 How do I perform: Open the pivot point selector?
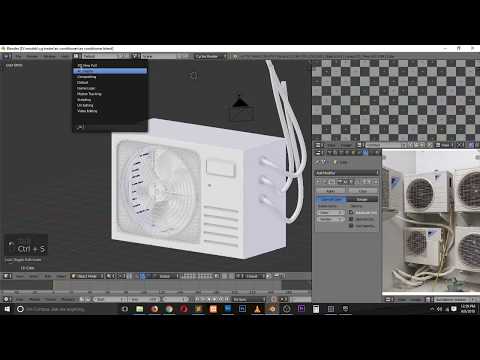(122, 276)
